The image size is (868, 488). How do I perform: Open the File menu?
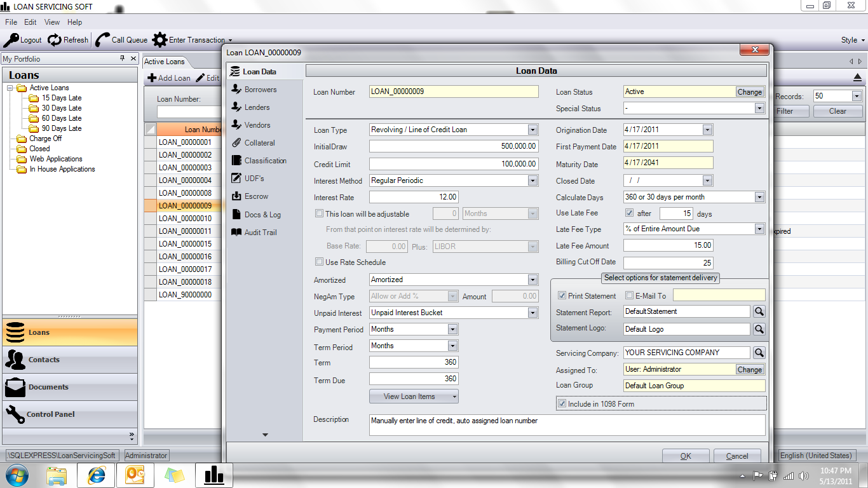pyautogui.click(x=11, y=22)
